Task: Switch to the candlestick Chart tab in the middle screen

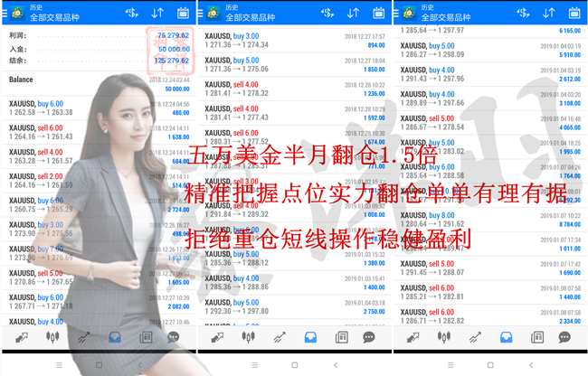Action: tap(248, 337)
